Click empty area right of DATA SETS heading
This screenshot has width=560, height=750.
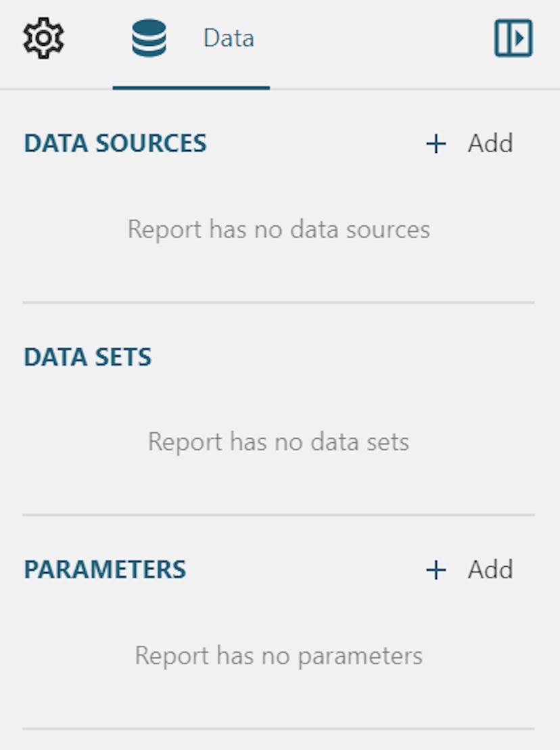(x=338, y=357)
